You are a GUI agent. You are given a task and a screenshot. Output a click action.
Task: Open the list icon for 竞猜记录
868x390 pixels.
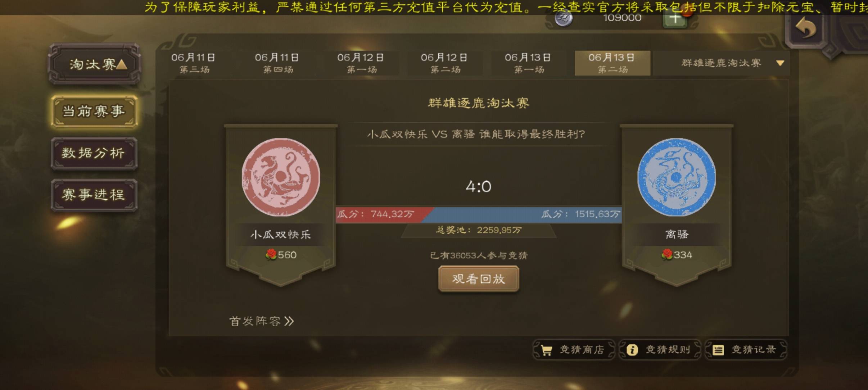[718, 350]
